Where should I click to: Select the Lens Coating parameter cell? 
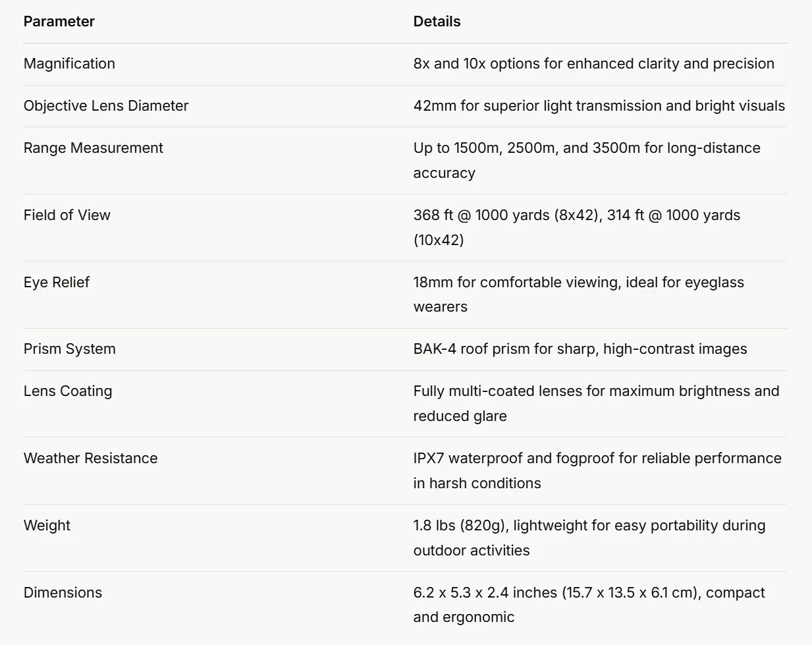point(68,391)
